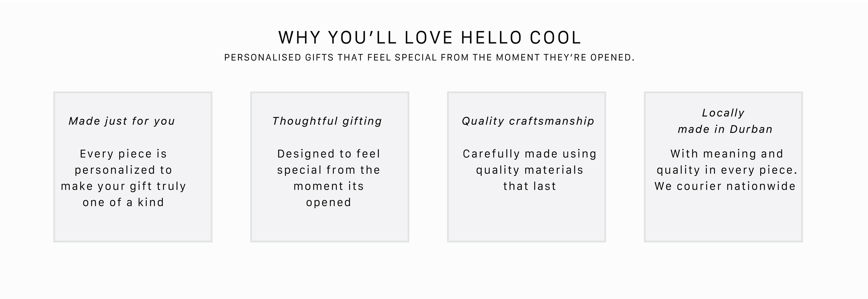This screenshot has width=868, height=299.
Task: Open the "Thoughtful gifting" card title
Action: 327,121
